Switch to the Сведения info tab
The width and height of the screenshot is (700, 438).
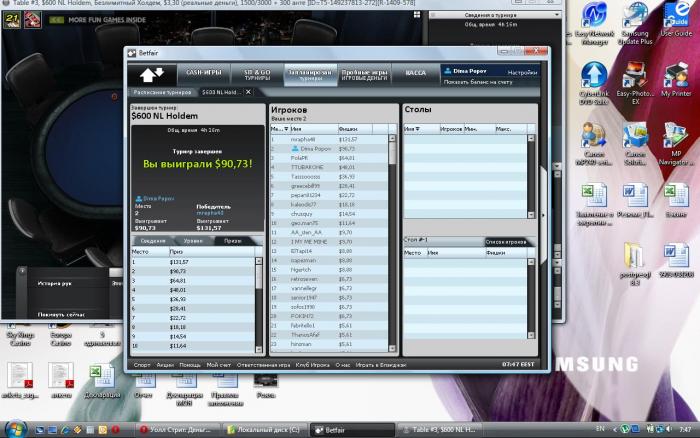[153, 241]
